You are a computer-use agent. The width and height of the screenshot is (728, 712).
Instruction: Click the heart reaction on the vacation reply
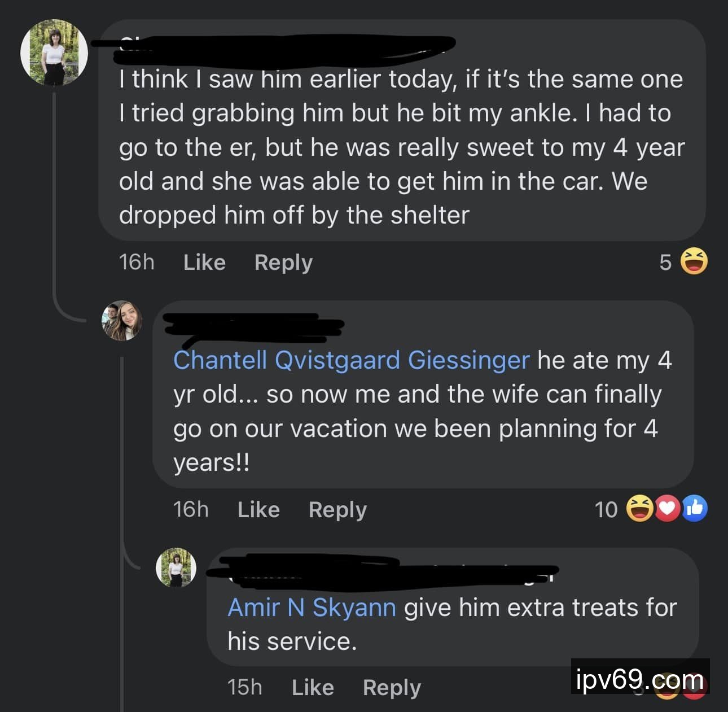(667, 508)
